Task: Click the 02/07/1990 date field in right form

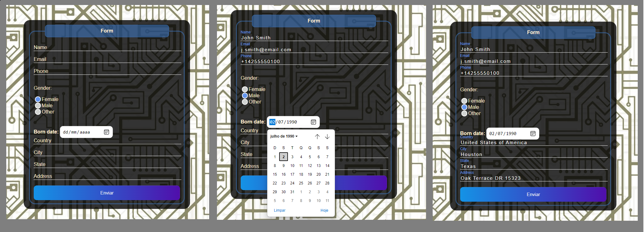Action: click(512, 134)
